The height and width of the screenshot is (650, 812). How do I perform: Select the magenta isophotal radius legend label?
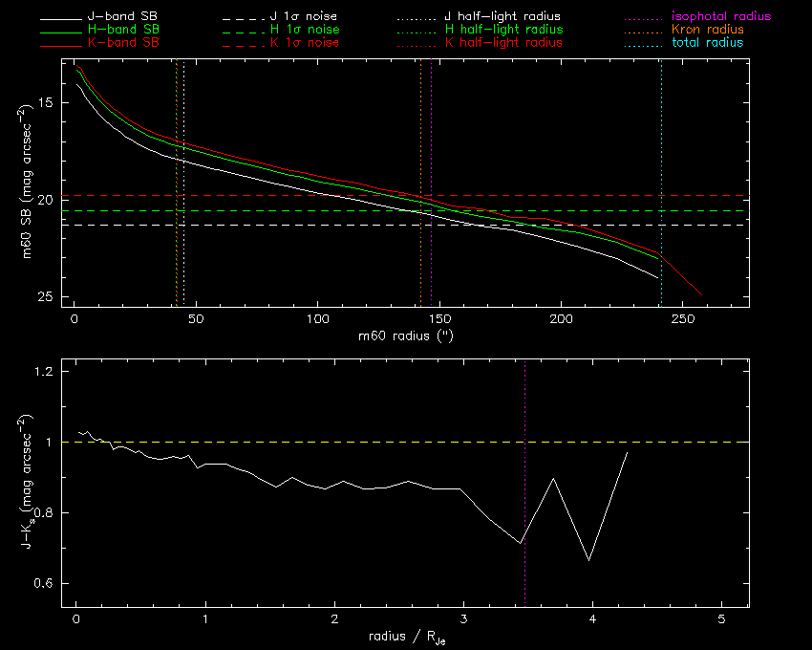pyautogui.click(x=720, y=17)
